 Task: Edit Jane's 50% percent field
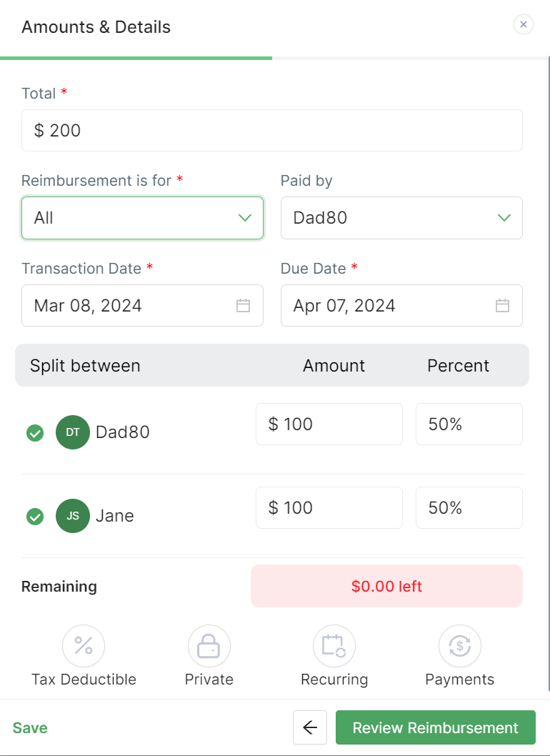pos(469,508)
